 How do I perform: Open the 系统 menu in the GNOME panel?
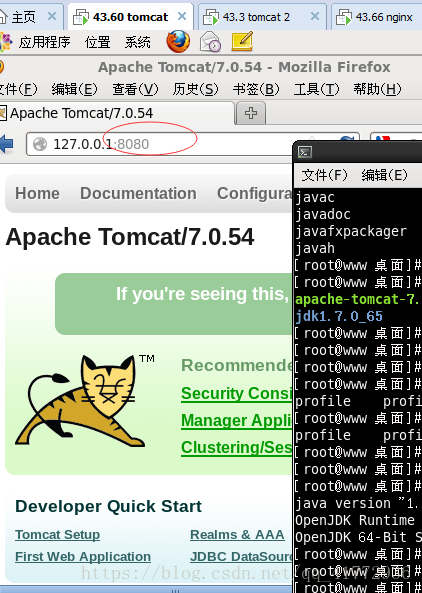[138, 42]
